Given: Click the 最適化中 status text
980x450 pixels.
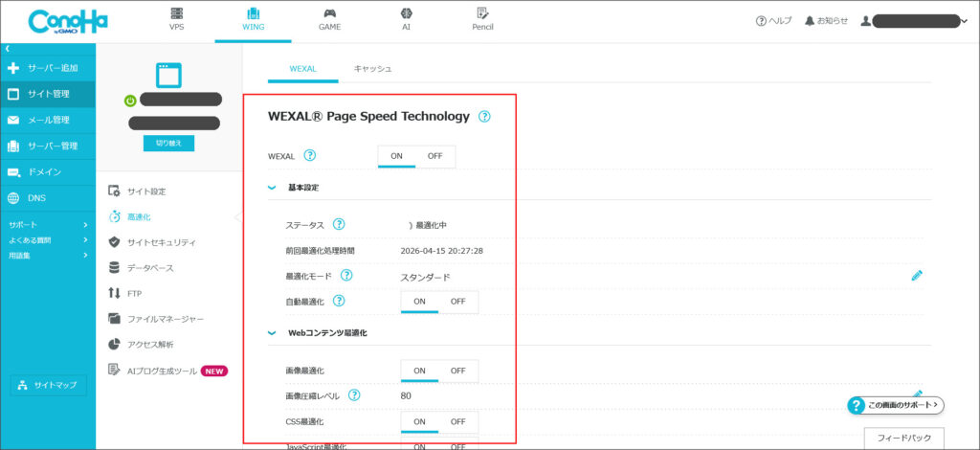Looking at the screenshot, I should (432, 226).
